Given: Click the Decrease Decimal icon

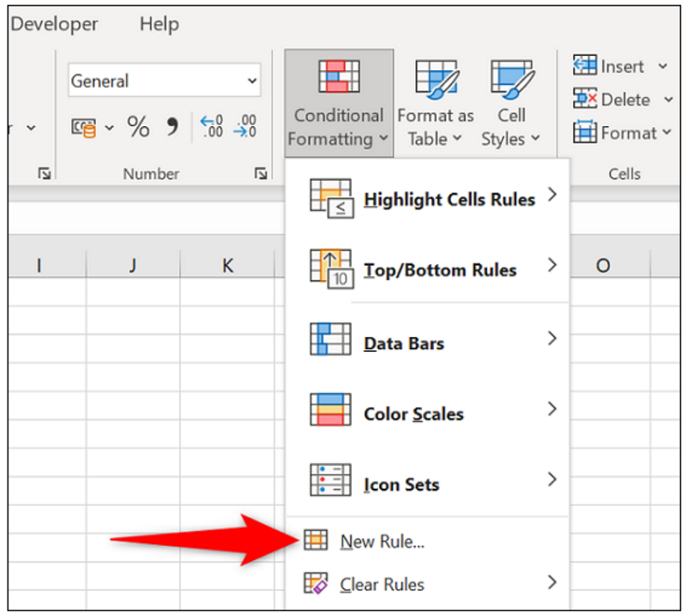Looking at the screenshot, I should 244,126.
